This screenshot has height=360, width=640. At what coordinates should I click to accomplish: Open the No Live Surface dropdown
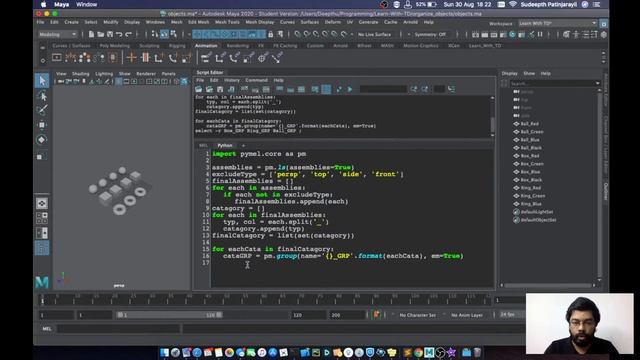point(374,35)
